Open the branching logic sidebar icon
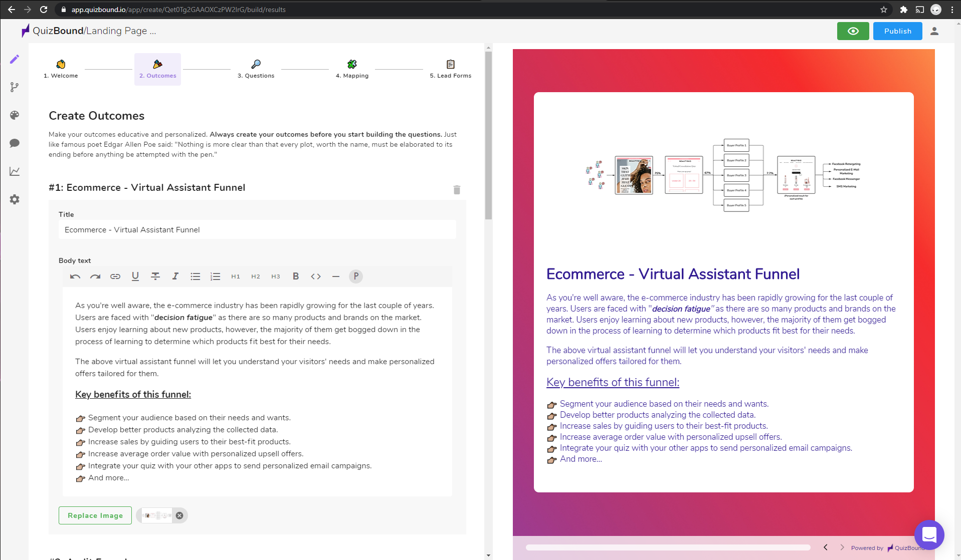Viewport: 961px width, 560px height. coord(15,87)
